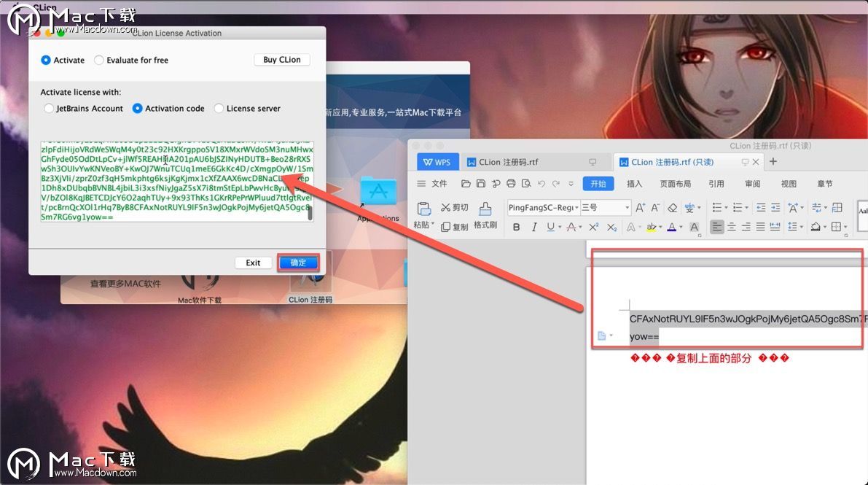The image size is (868, 485).
Task: Switch to the 插入 ribbon tab
Action: 634,184
